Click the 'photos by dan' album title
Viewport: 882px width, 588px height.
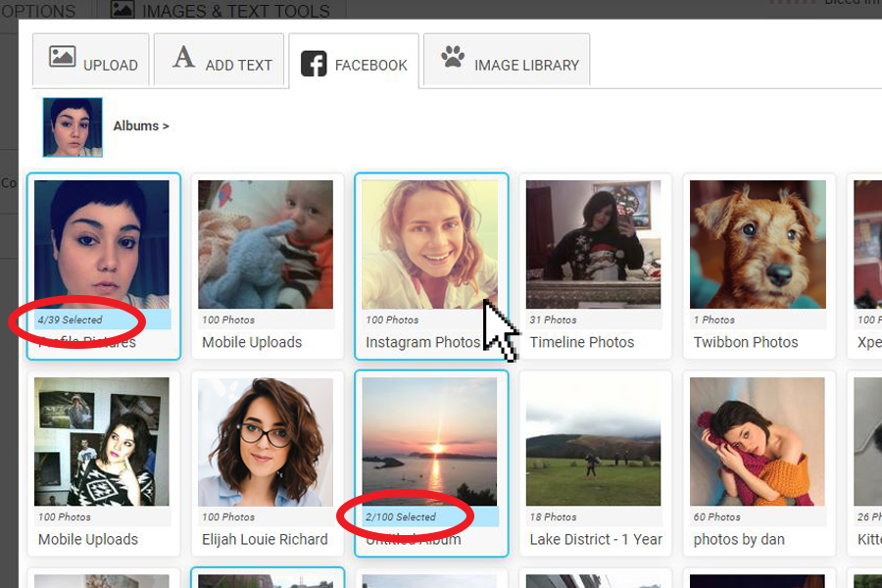click(x=739, y=539)
